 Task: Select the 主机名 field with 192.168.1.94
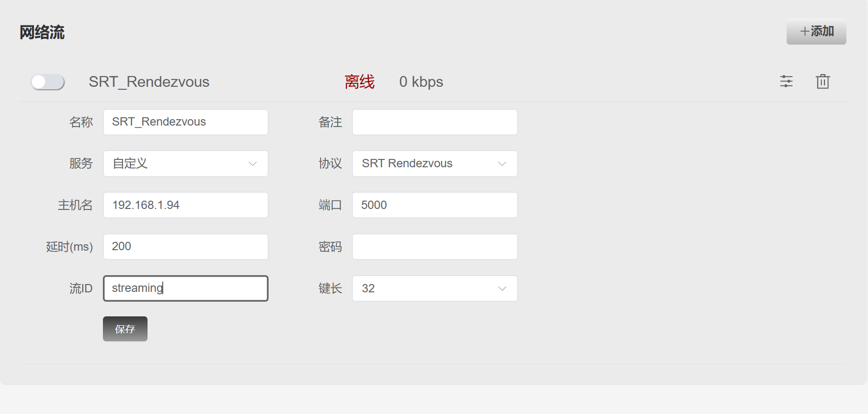click(x=185, y=205)
